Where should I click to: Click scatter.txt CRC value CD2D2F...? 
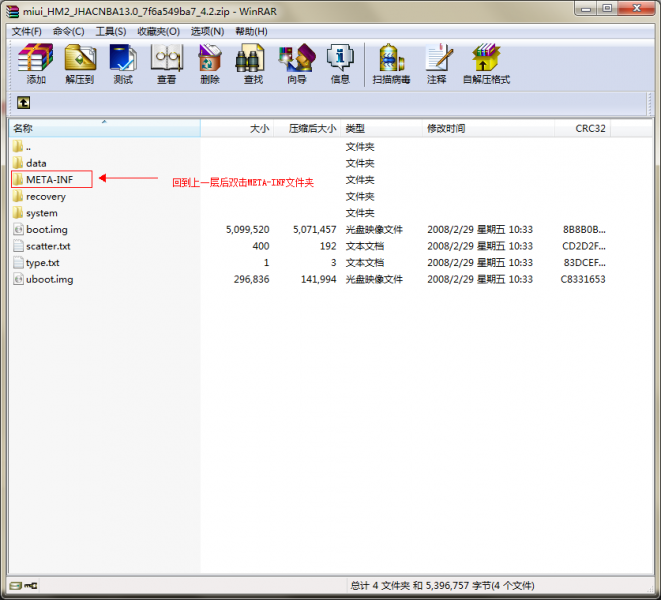click(x=584, y=246)
